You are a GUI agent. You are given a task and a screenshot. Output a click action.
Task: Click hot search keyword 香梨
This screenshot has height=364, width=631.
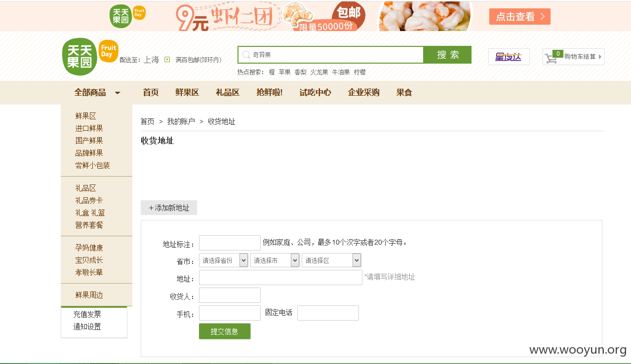pyautogui.click(x=300, y=72)
